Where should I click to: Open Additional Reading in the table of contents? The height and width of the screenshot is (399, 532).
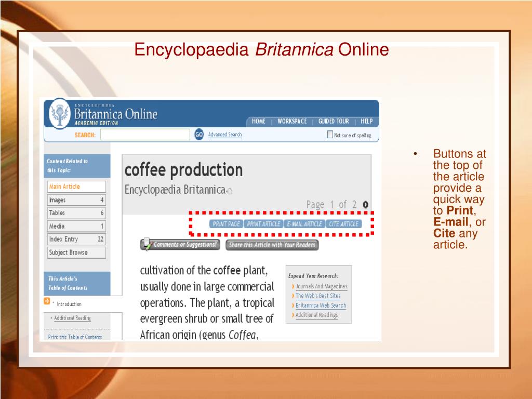(x=72, y=318)
